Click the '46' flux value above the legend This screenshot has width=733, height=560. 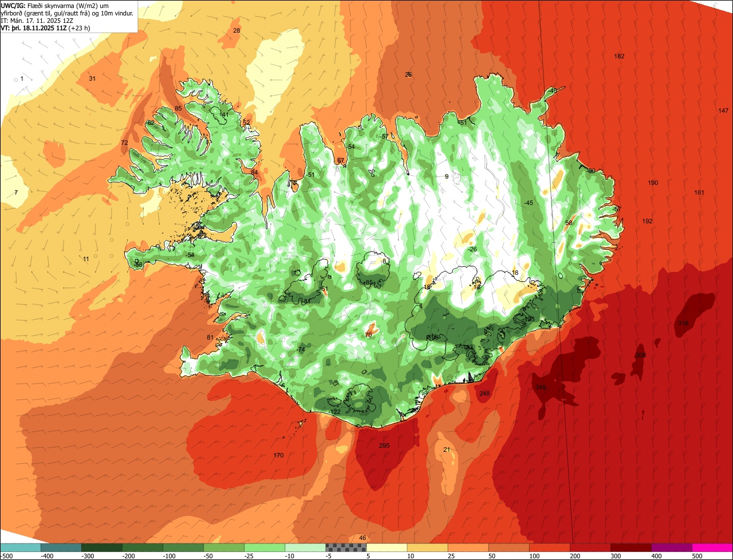(362, 538)
